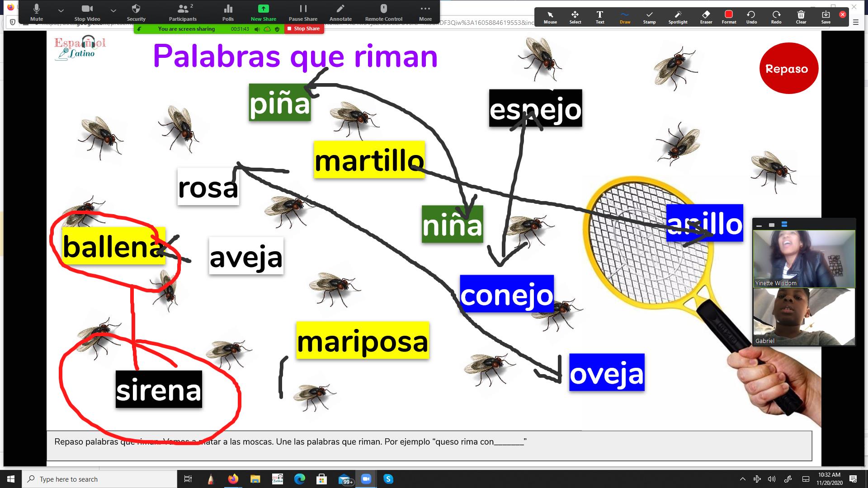Open the red Format color swatch
The width and height of the screenshot is (868, 488).
coord(728,17)
